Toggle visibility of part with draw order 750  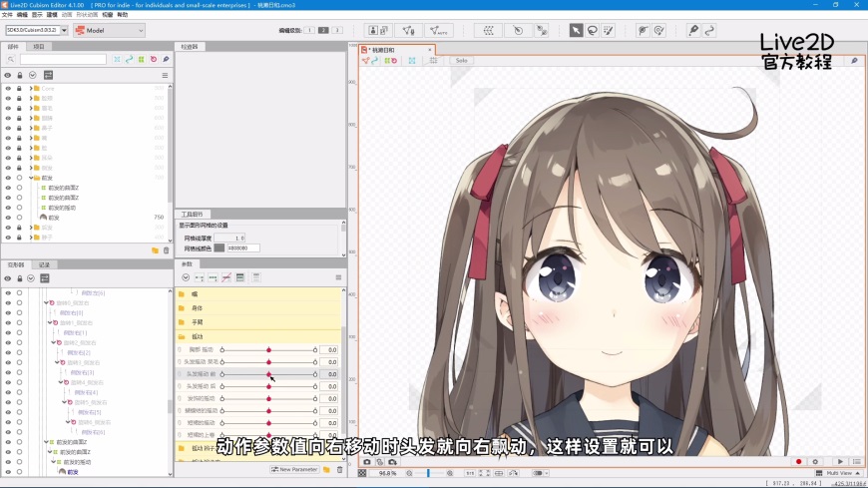tap(8, 218)
